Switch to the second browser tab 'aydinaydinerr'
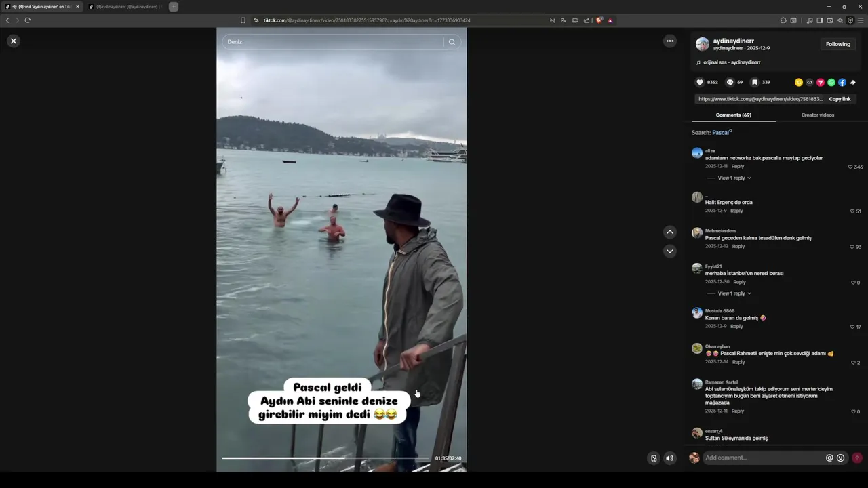868x488 pixels. click(125, 7)
